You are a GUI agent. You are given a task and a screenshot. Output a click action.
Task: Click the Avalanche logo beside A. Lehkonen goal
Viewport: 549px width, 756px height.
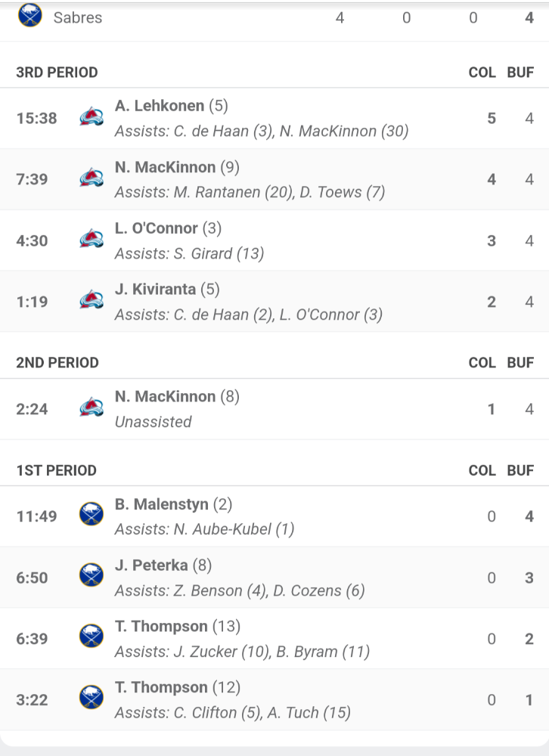click(x=91, y=118)
